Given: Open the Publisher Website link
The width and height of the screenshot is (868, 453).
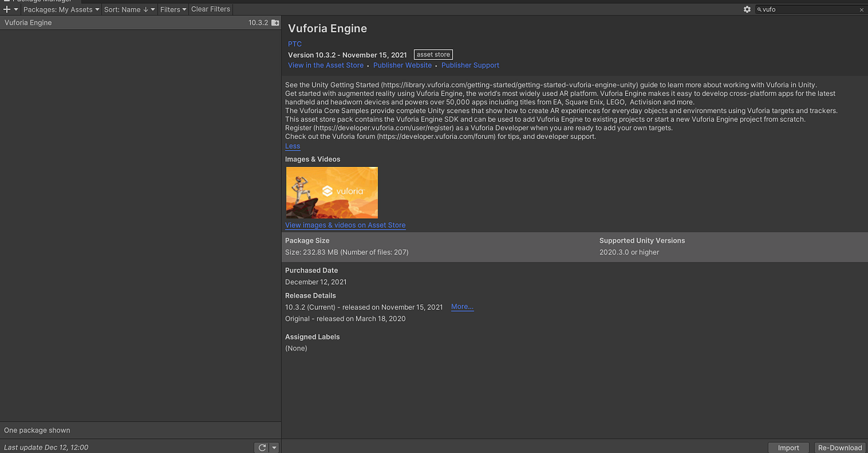Looking at the screenshot, I should coord(402,65).
